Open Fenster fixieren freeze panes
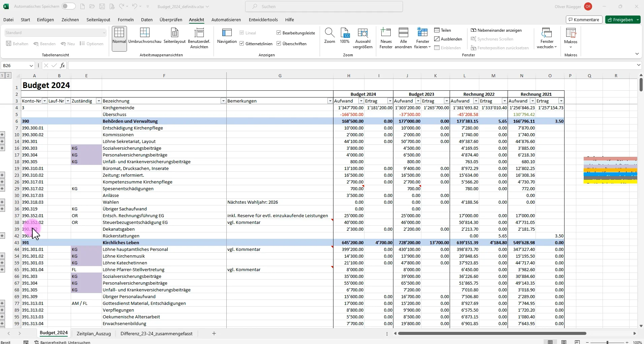The image size is (644, 344). pos(422,38)
